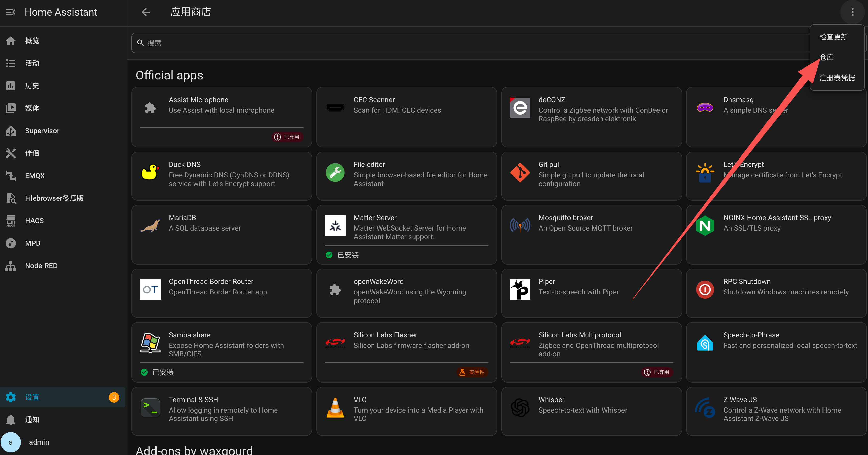
Task: Open the CEC Scanner app card
Action: [x=406, y=117]
